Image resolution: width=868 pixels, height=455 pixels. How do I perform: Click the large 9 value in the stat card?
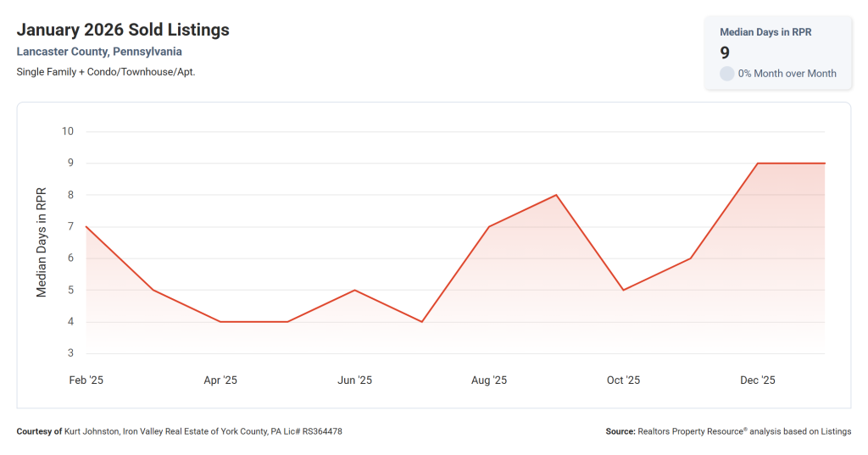[725, 53]
